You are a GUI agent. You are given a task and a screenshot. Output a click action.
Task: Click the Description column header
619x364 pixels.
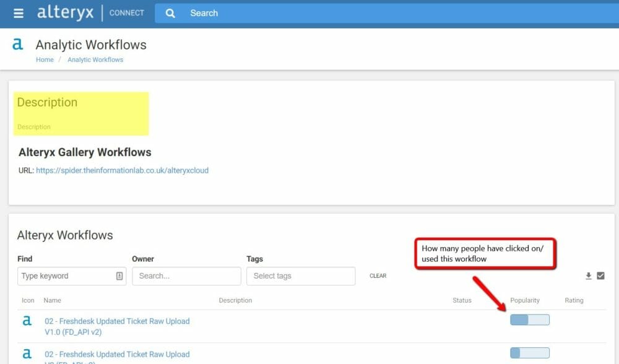coord(235,300)
